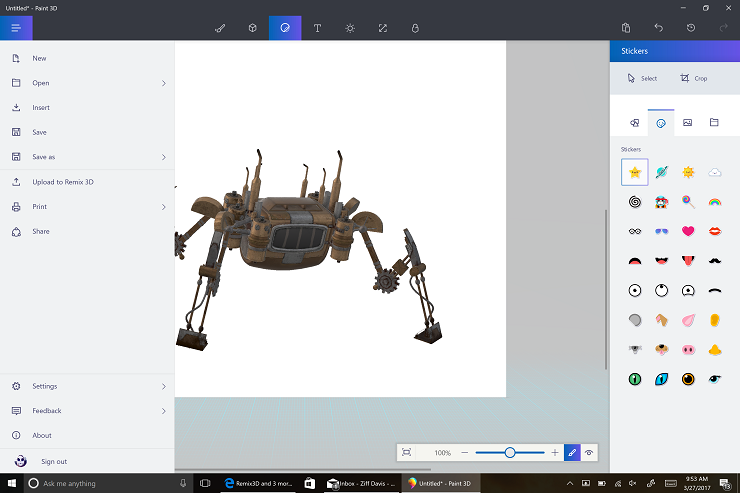Click the Paste clipboard icon
The width and height of the screenshot is (740, 493).
(x=626, y=28)
